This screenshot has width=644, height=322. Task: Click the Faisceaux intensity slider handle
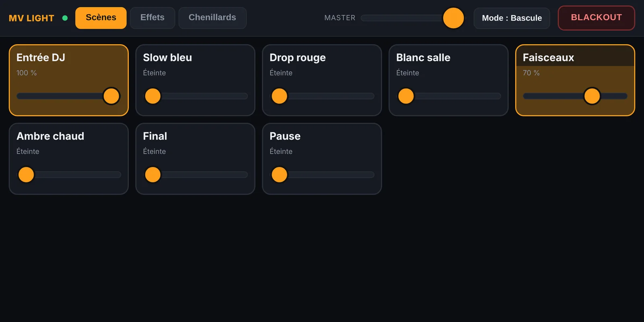point(592,96)
